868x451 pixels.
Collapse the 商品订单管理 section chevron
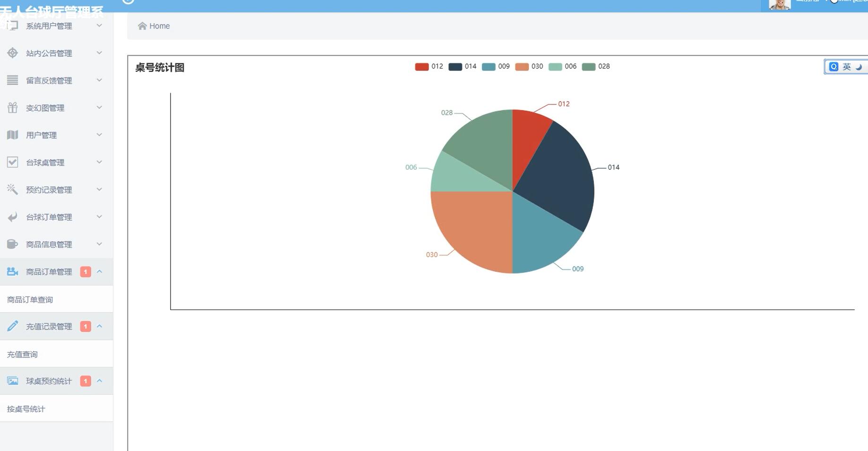coord(99,271)
